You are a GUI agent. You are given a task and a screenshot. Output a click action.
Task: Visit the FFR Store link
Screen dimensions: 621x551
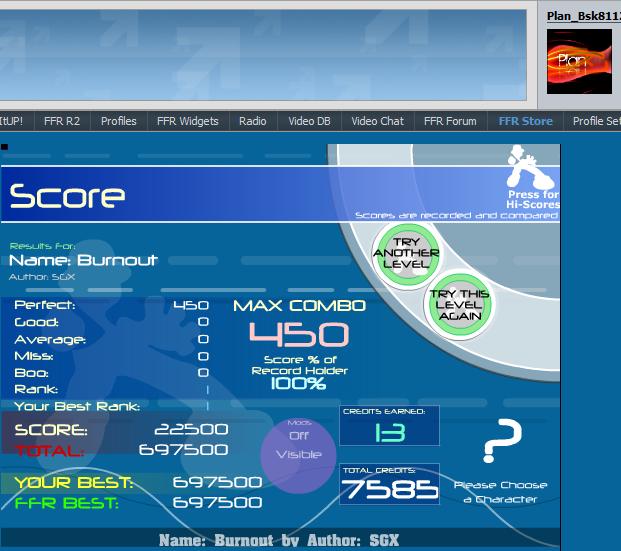coord(525,121)
